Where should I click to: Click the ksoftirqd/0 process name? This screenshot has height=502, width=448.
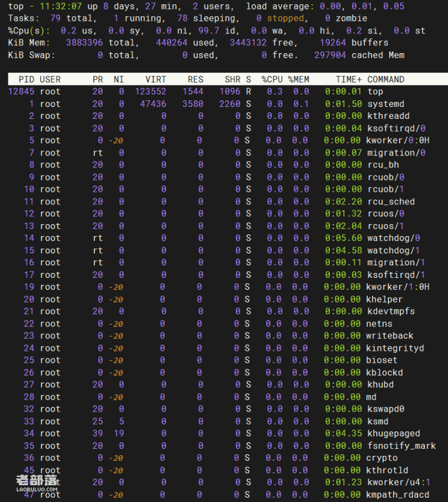[x=396, y=128]
